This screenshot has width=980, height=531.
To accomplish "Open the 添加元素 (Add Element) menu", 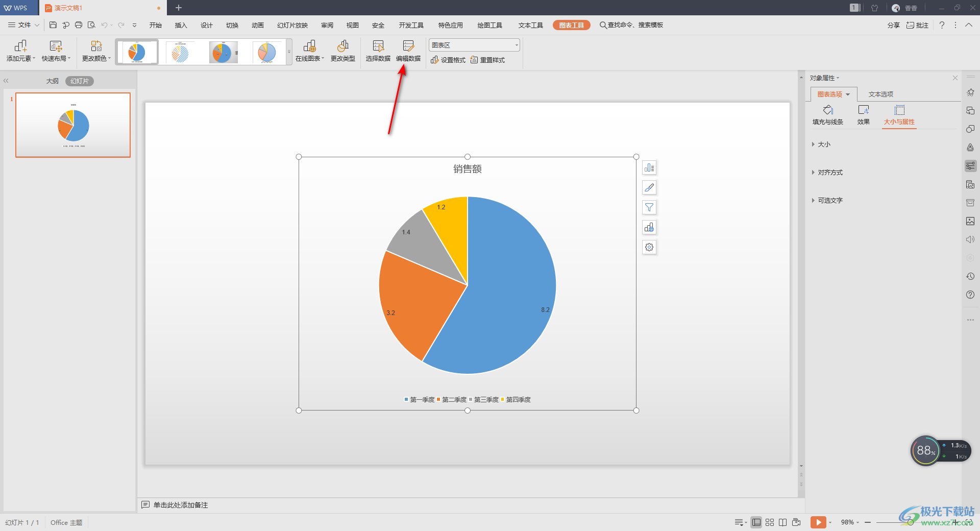I will point(21,52).
